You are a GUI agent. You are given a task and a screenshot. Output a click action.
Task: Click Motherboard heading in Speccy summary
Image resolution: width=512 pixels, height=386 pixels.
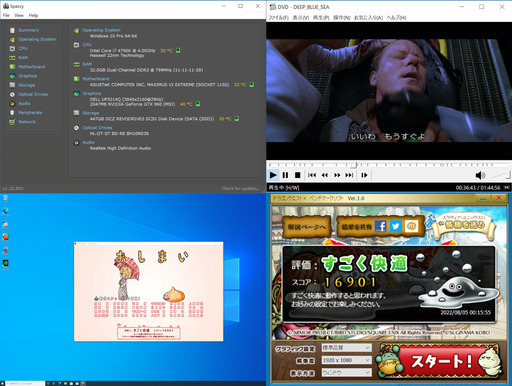point(96,79)
